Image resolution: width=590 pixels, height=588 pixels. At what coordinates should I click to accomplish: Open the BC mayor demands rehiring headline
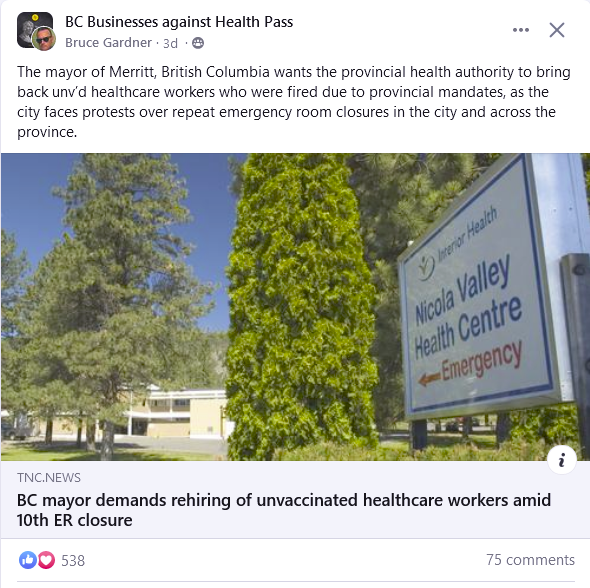[284, 510]
